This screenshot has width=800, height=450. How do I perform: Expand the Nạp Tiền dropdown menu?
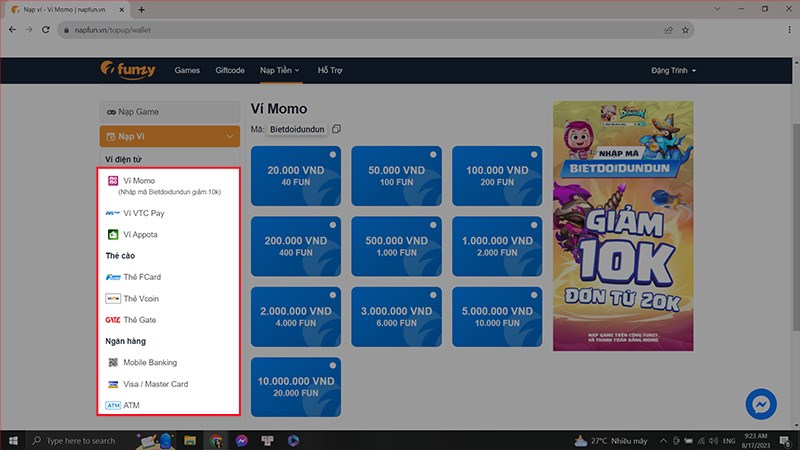tap(280, 70)
